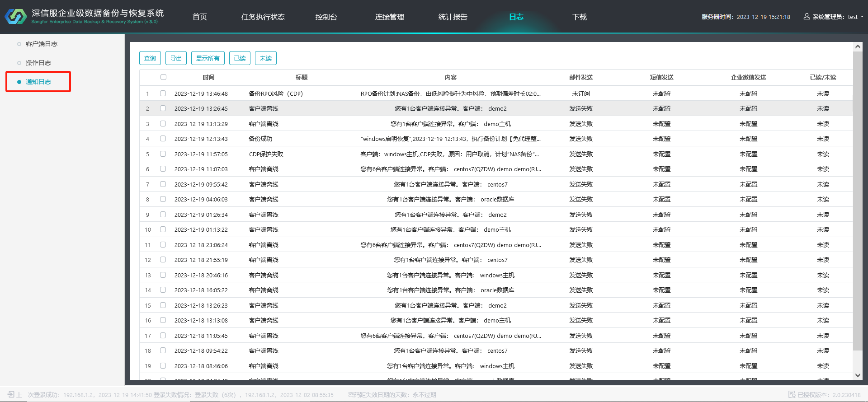Click the vertical scrollbar thumb

coord(858,201)
